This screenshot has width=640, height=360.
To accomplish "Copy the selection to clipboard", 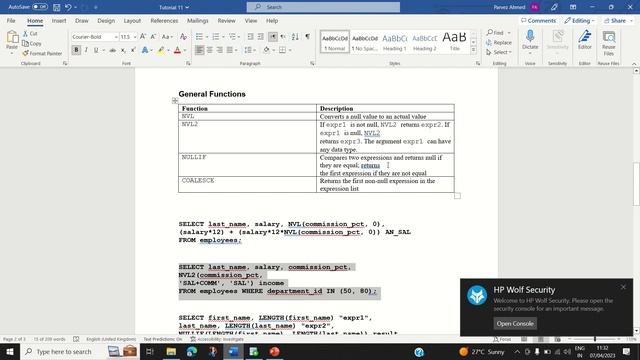I will (x=32, y=43).
